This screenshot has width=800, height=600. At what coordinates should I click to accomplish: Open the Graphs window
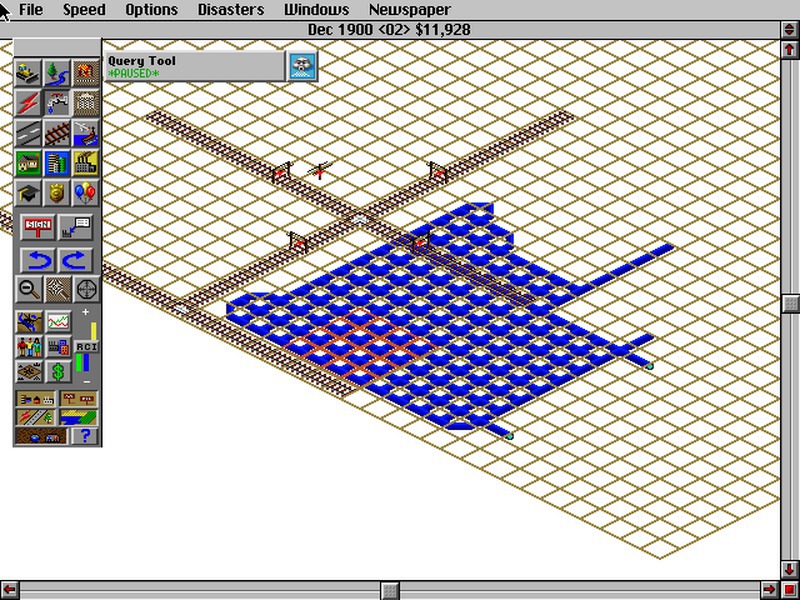[58, 322]
